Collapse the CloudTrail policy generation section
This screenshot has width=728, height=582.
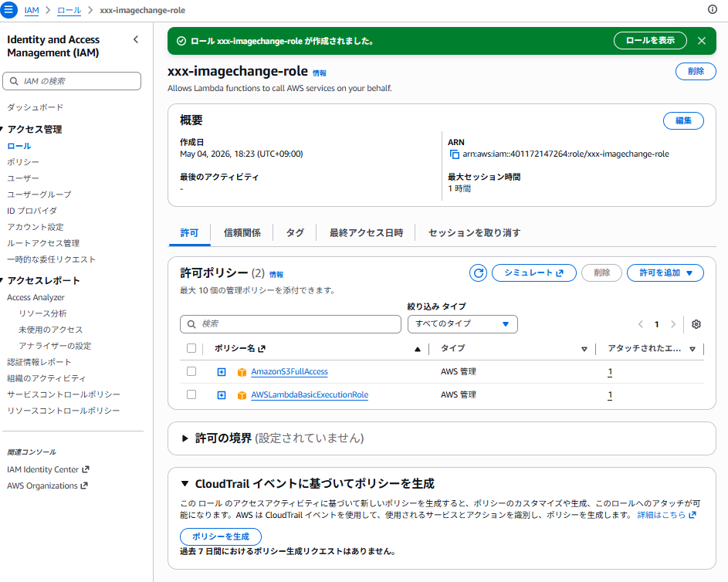(185, 484)
